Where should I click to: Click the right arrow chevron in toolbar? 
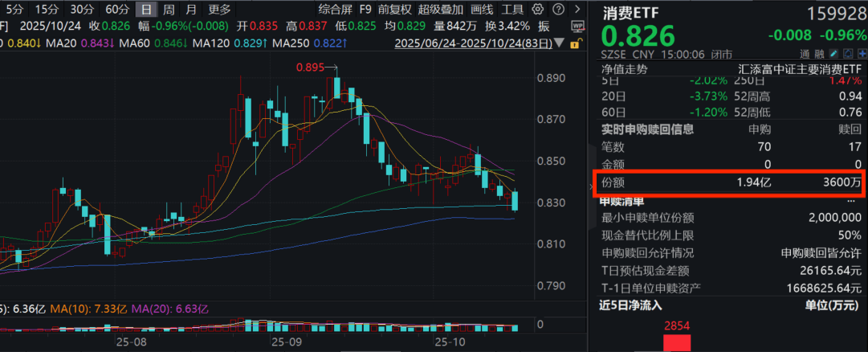577,10
